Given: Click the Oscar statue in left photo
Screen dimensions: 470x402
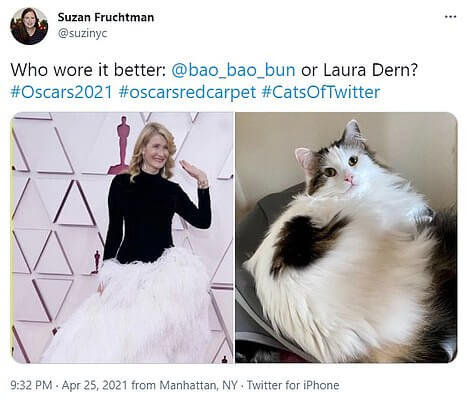Looking at the screenshot, I should click(121, 145).
